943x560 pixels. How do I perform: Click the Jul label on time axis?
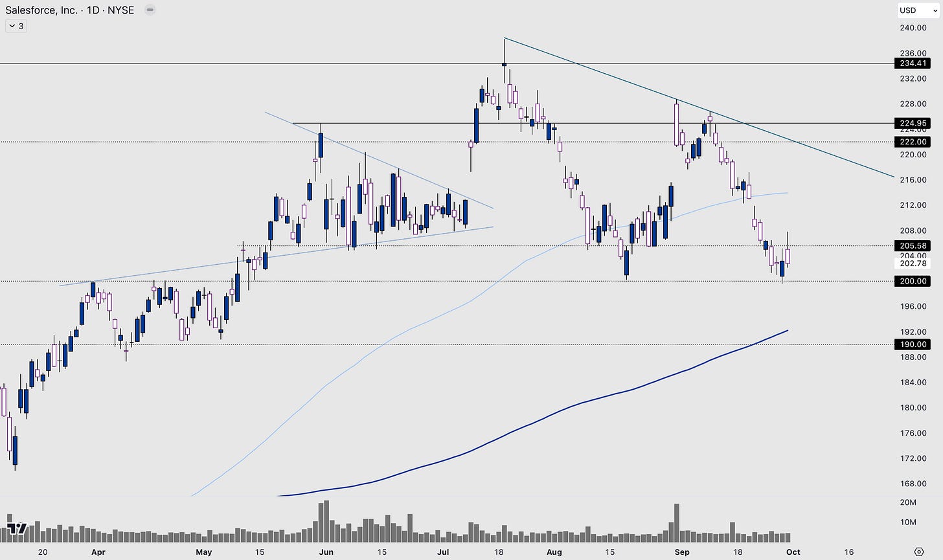tap(443, 552)
